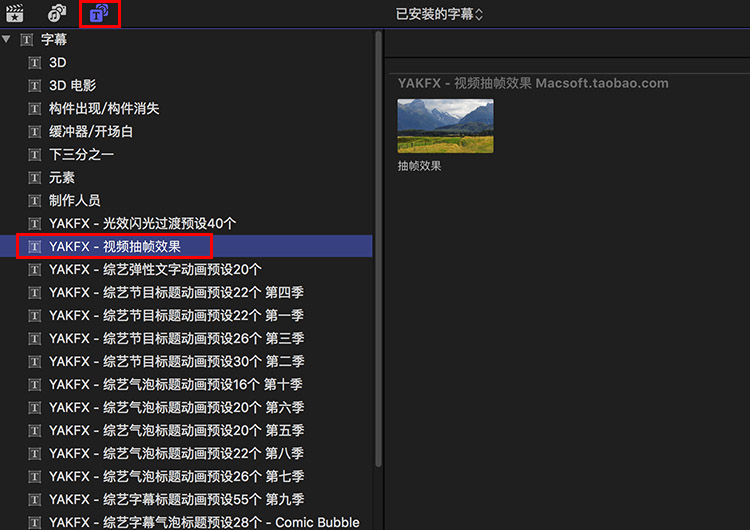Select the 元素 category

(x=186, y=177)
